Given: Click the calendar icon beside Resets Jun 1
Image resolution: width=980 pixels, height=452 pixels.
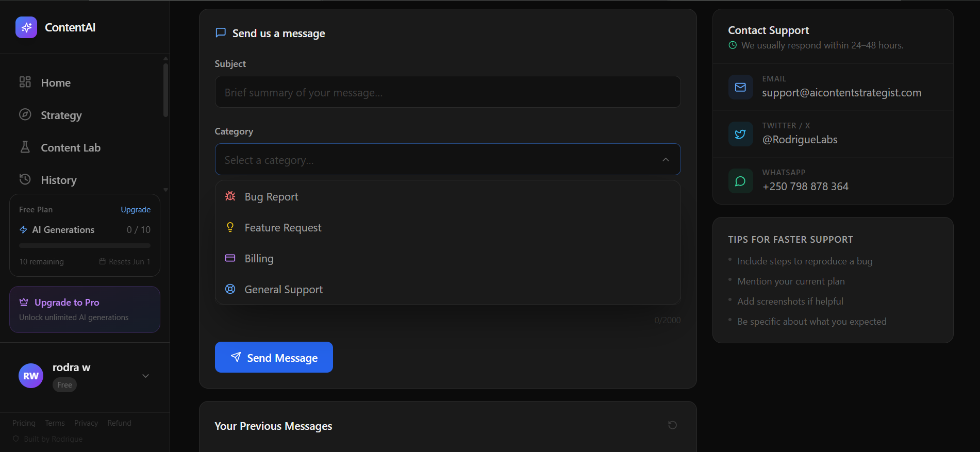Looking at the screenshot, I should tap(103, 261).
